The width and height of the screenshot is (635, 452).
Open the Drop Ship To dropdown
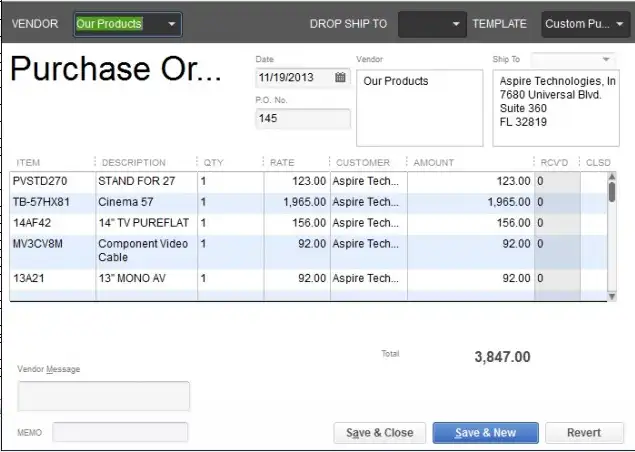click(x=456, y=23)
